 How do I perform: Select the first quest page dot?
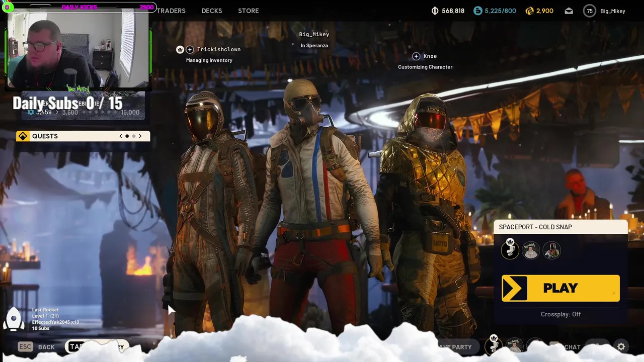(127, 136)
